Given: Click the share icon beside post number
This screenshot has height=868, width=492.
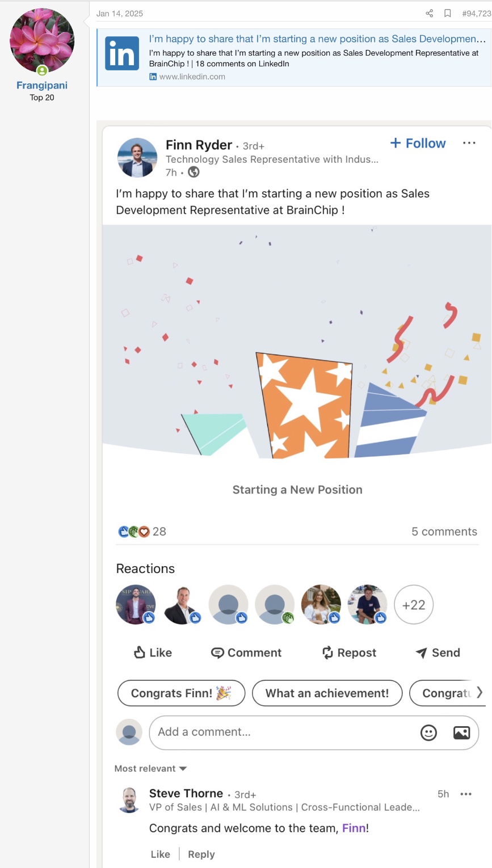Looking at the screenshot, I should (x=430, y=14).
